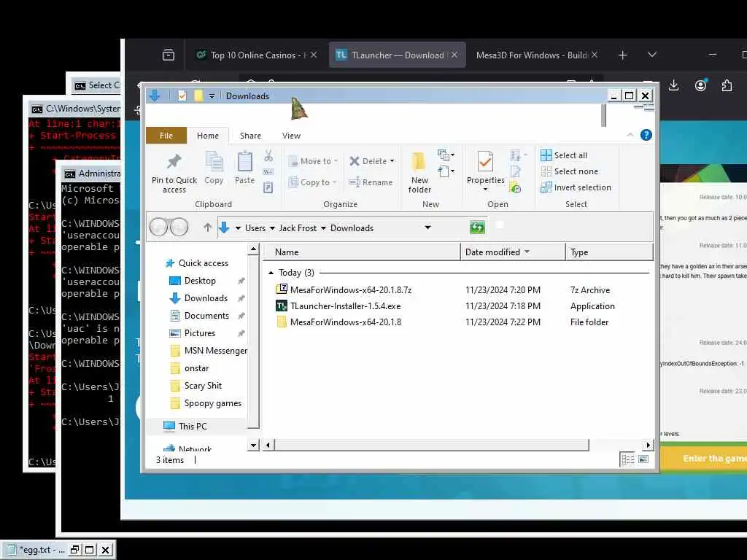Click the Administrator command prompt window title bar
This screenshot has height=560, width=747.
(91, 174)
